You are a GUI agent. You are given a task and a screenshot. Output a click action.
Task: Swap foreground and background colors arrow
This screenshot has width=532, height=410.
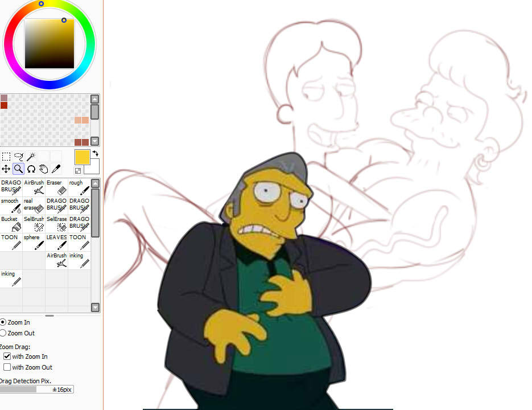click(96, 153)
